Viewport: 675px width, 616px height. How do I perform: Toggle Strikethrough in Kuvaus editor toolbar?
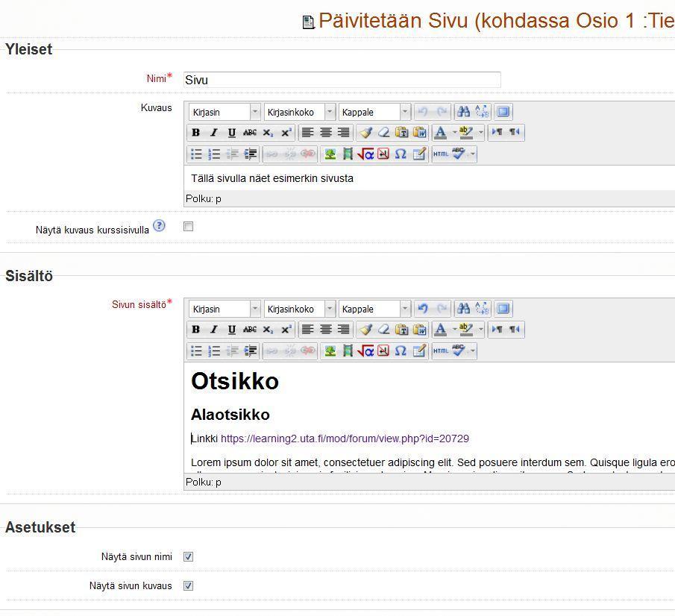[250, 133]
